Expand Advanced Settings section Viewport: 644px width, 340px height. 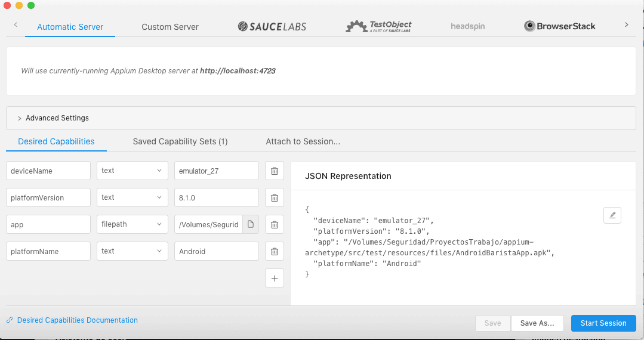[321, 118]
